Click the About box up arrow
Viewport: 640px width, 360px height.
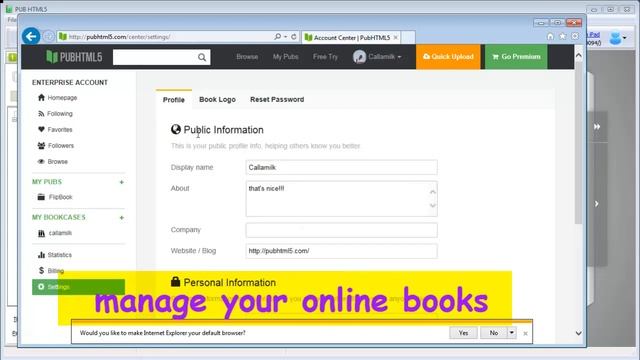pyautogui.click(x=433, y=191)
